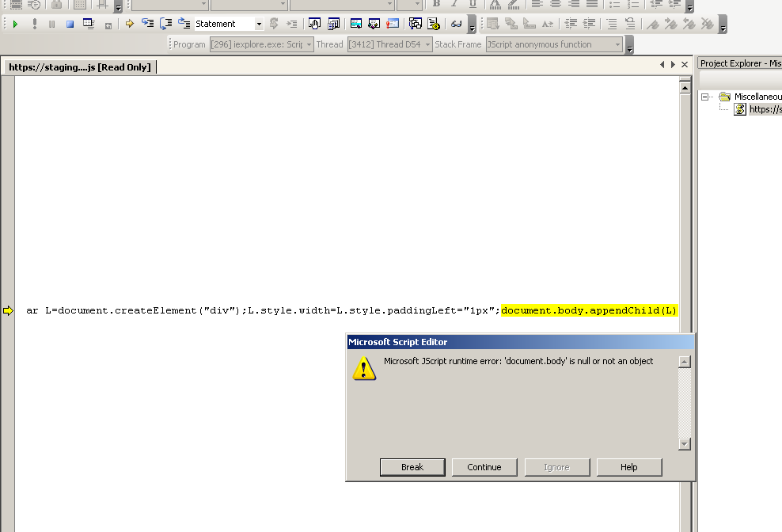Collapse the Miscellaneous files tree node
Image resolution: width=782 pixels, height=532 pixels.
point(705,97)
